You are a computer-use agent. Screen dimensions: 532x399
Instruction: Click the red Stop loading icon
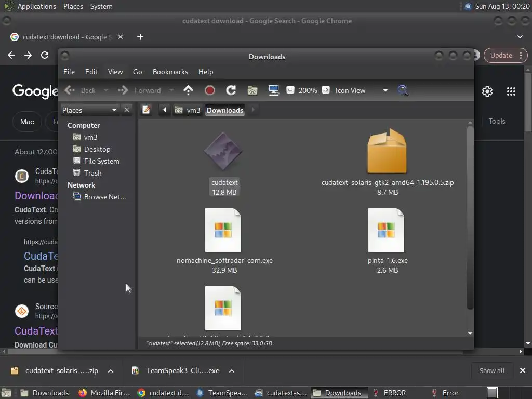[210, 90]
